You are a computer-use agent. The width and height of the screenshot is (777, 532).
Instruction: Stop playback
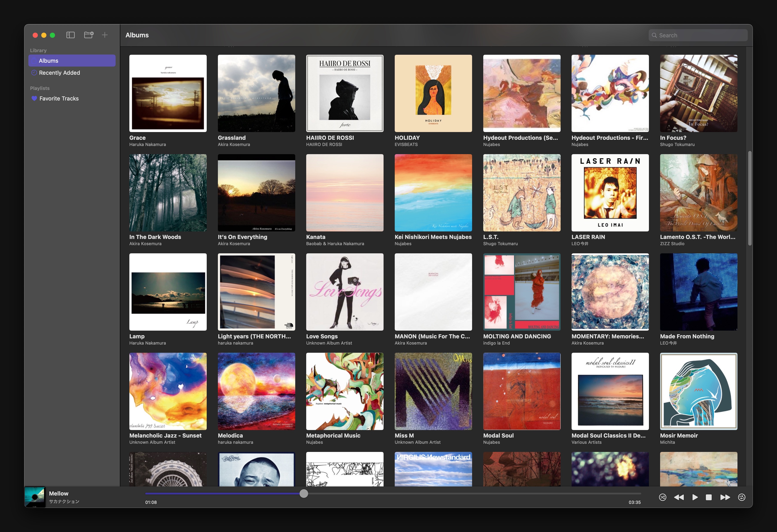tap(708, 497)
